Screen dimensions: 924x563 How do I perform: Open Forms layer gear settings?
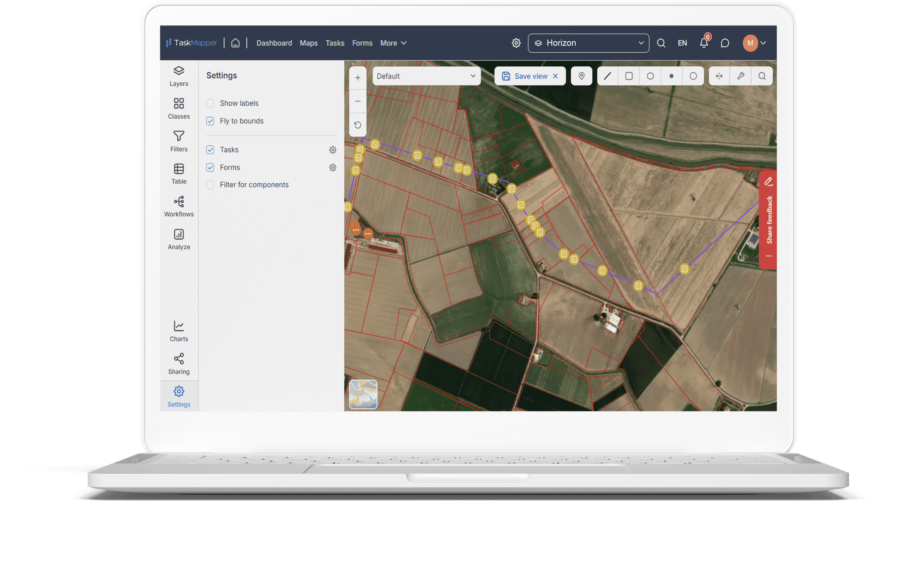[333, 167]
